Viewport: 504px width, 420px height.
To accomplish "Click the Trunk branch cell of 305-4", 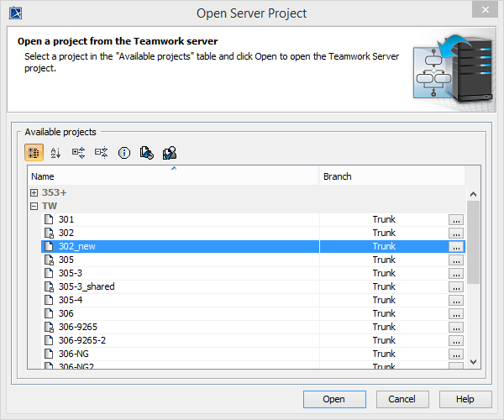I will (x=384, y=300).
